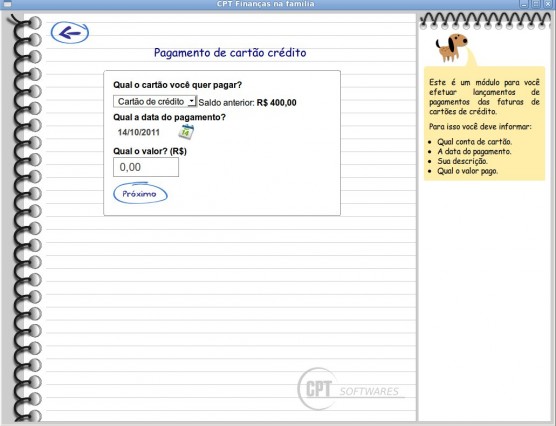Image resolution: width=556 pixels, height=426 pixels.
Task: Open the Cartão de crédito dropdown
Action: click(x=155, y=101)
